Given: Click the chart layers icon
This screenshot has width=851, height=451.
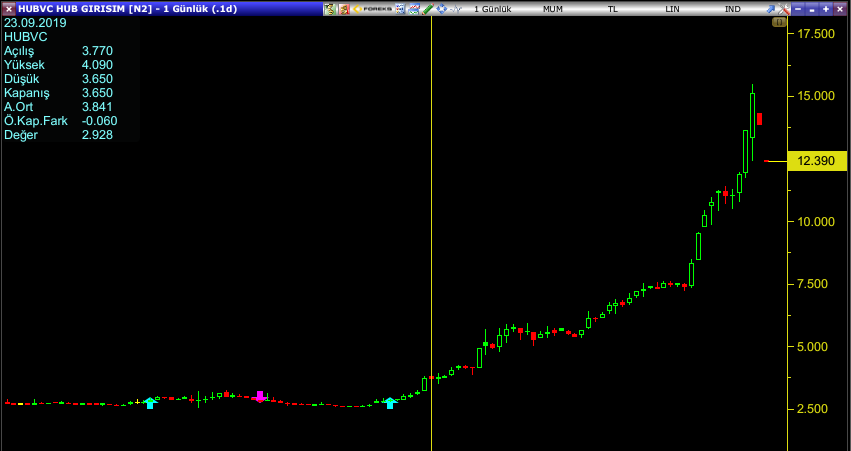Looking at the screenshot, I should pyautogui.click(x=414, y=9).
